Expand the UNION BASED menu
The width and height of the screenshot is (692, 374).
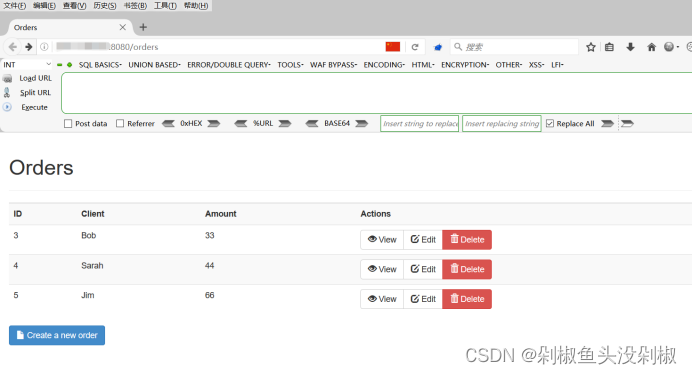(x=154, y=65)
